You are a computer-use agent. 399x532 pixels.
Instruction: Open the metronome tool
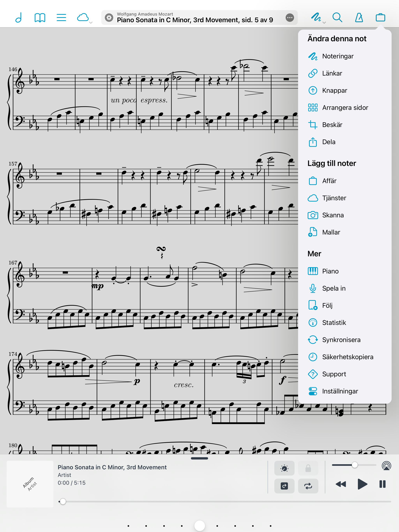[x=359, y=18]
